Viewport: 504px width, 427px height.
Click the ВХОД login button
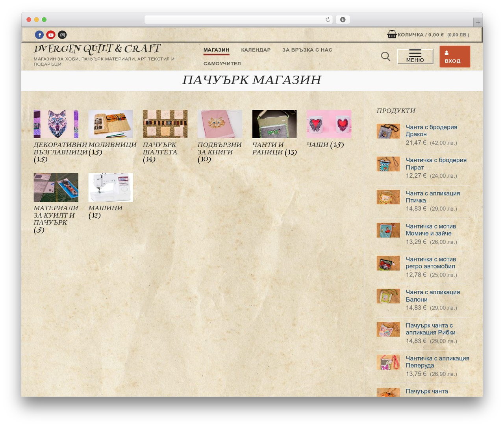click(455, 56)
